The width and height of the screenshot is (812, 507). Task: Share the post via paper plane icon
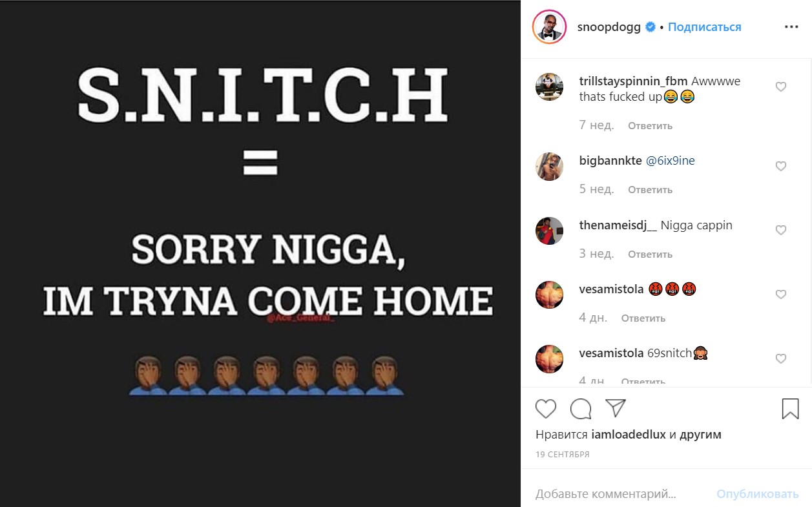click(x=616, y=408)
